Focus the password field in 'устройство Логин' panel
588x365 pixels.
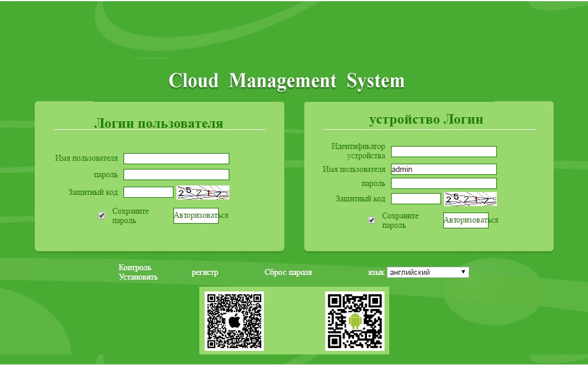point(444,184)
